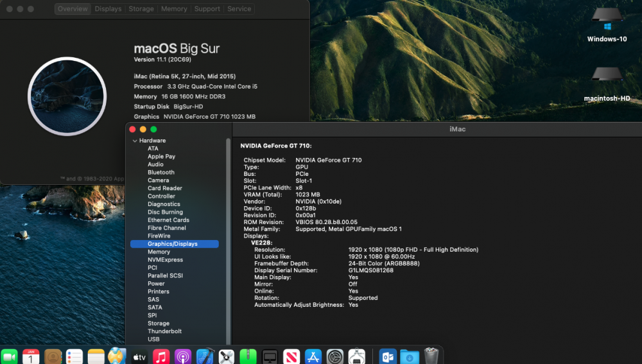Open Microsoft Outlook from the dock
Image resolution: width=642 pixels, height=364 pixels.
tap(387, 357)
